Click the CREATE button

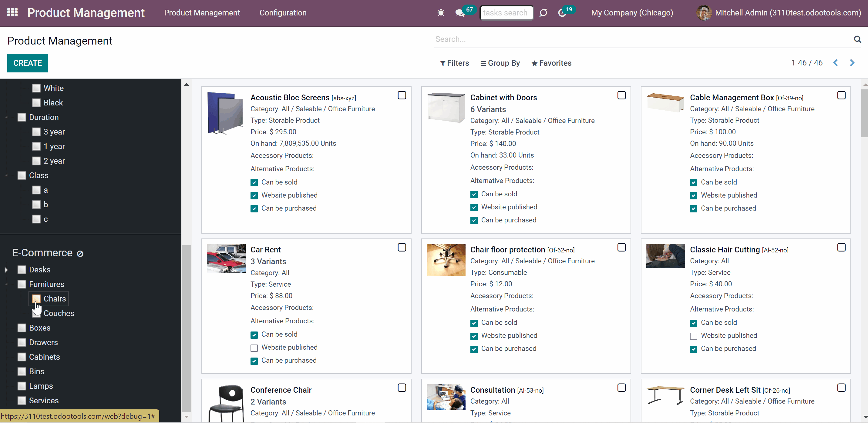point(28,63)
